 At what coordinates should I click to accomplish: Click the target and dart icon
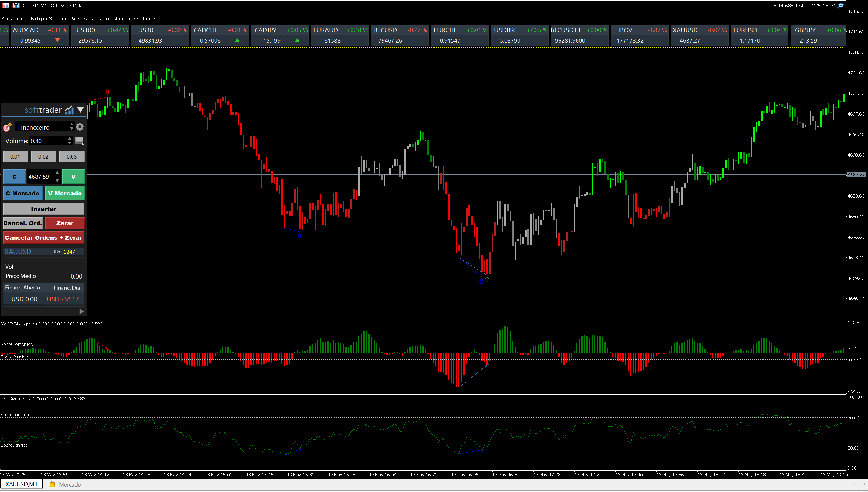tap(7, 127)
